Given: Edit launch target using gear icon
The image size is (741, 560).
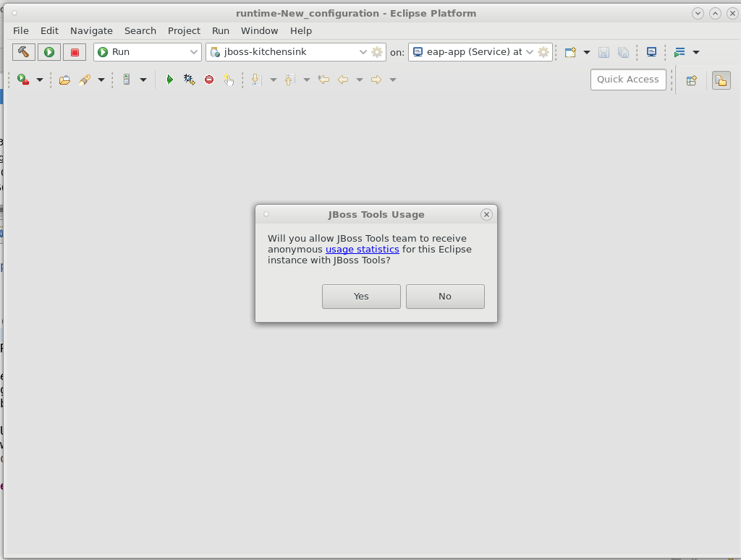Looking at the screenshot, I should coord(543,52).
